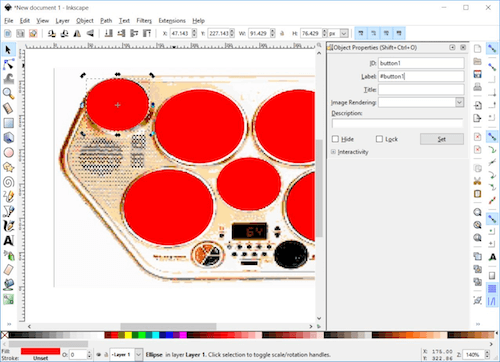
Task: Select the Node editing tool
Action: (9, 64)
